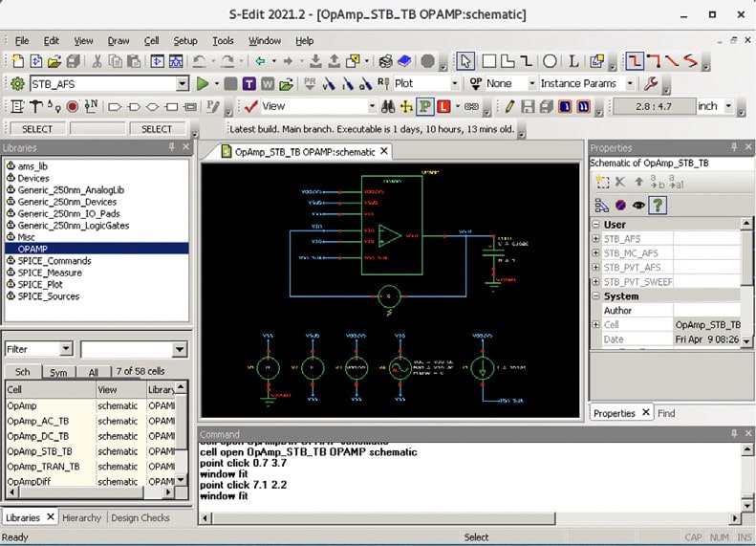This screenshot has height=546, width=756.
Task: Collapse the User properties group
Action: click(x=596, y=225)
